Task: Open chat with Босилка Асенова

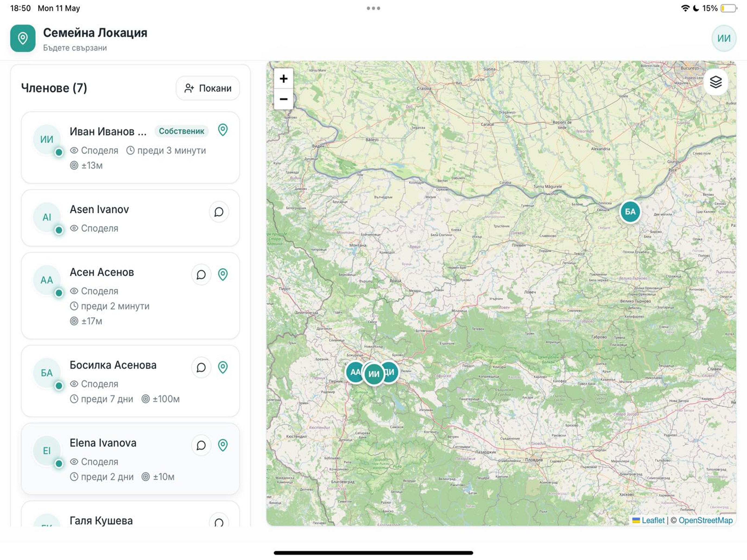Action: [201, 368]
